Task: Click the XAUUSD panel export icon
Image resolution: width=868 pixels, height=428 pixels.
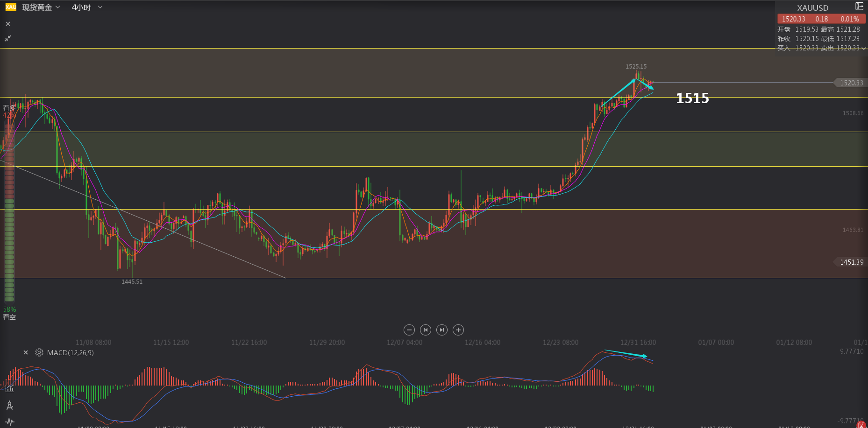Action: [859, 7]
